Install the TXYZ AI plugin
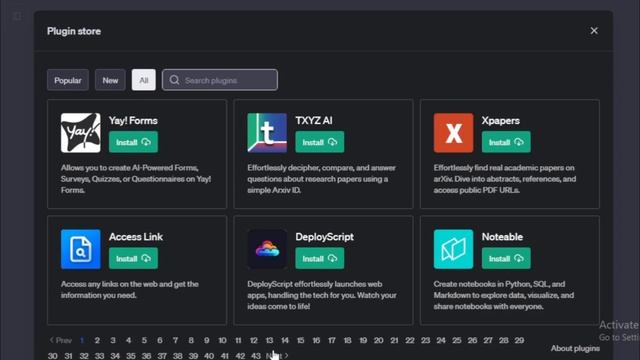640x360 pixels. (x=320, y=142)
